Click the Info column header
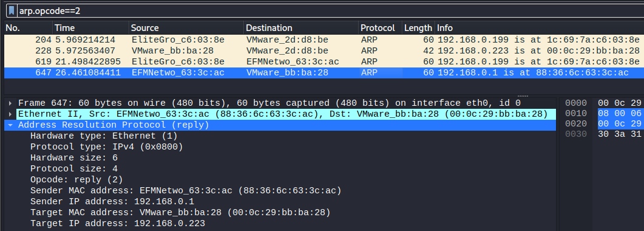This screenshot has height=231, width=644. click(539, 28)
